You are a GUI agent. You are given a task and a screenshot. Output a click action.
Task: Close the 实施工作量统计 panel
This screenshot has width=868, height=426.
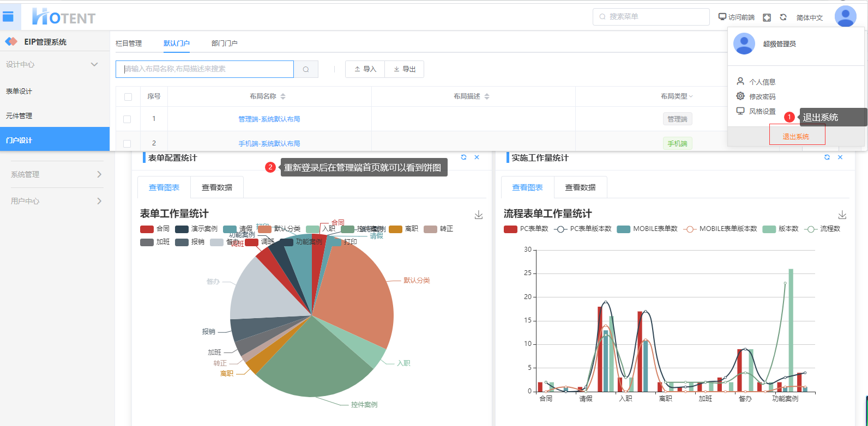(840, 157)
